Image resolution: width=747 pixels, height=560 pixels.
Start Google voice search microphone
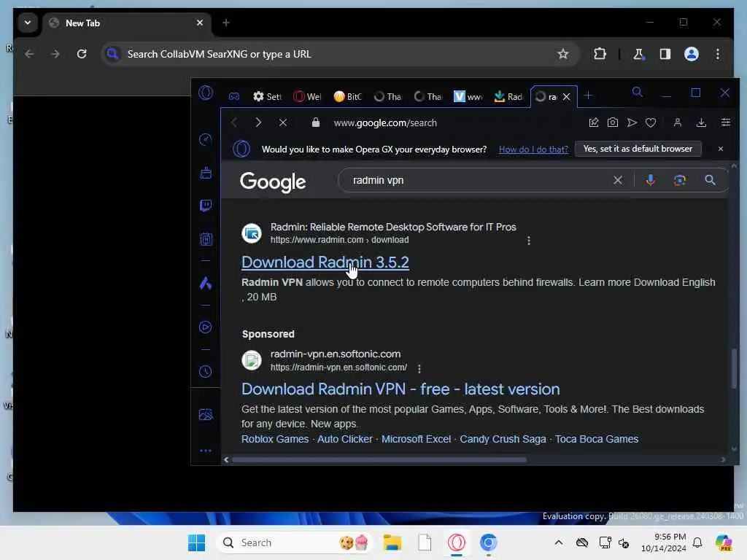pos(650,180)
